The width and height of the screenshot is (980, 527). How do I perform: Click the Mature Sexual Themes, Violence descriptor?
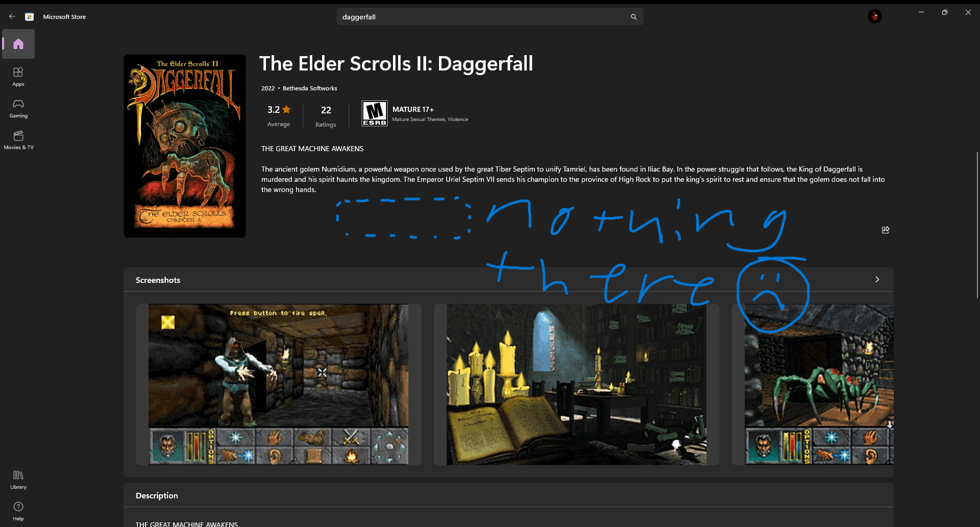point(430,119)
